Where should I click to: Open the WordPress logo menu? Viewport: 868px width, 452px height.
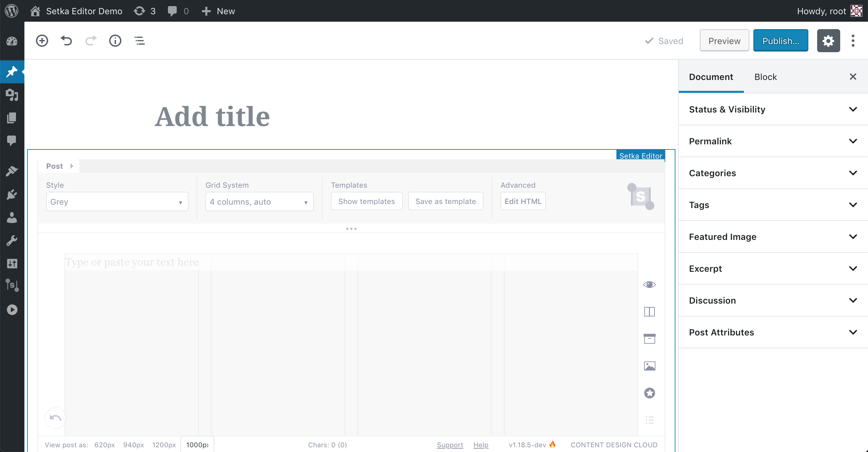pos(12,11)
